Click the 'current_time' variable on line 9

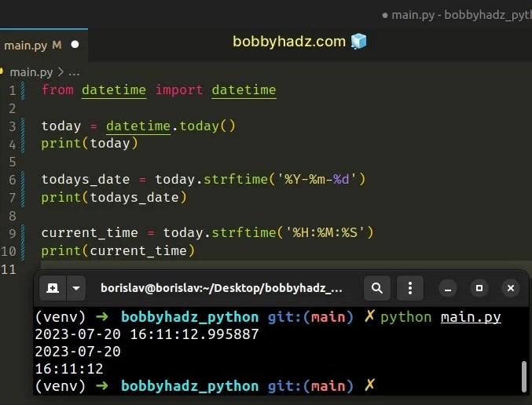click(x=90, y=233)
